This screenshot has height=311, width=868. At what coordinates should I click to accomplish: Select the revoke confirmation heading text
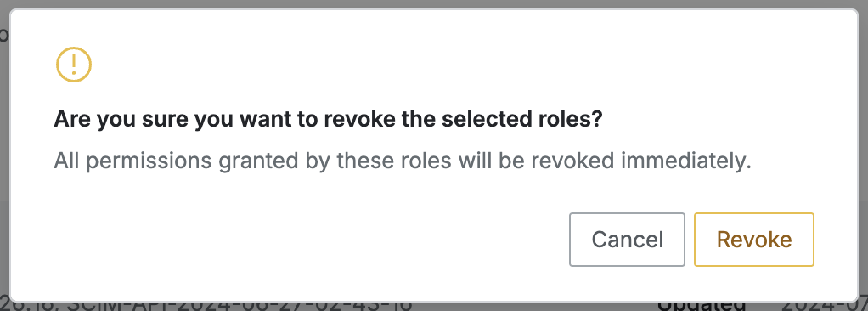(328, 120)
